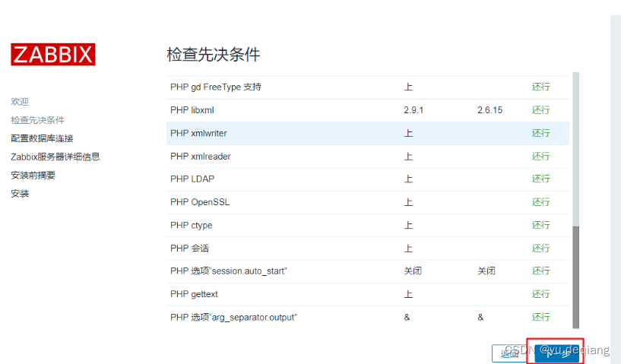Select the PHP gettext row
Viewport: 621px width, 364px height.
coord(368,294)
